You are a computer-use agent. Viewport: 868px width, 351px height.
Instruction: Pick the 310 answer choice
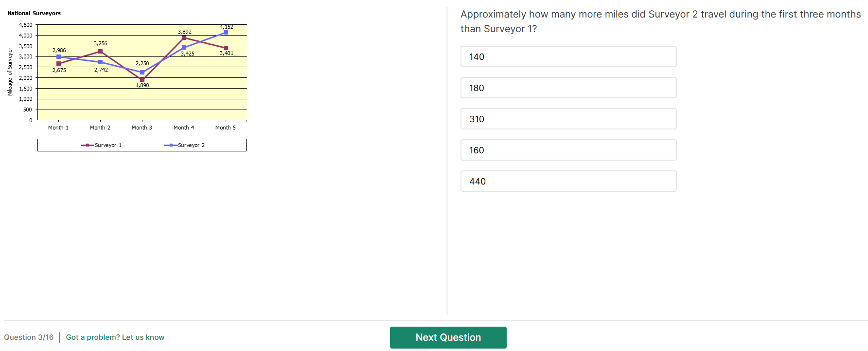pyautogui.click(x=568, y=119)
